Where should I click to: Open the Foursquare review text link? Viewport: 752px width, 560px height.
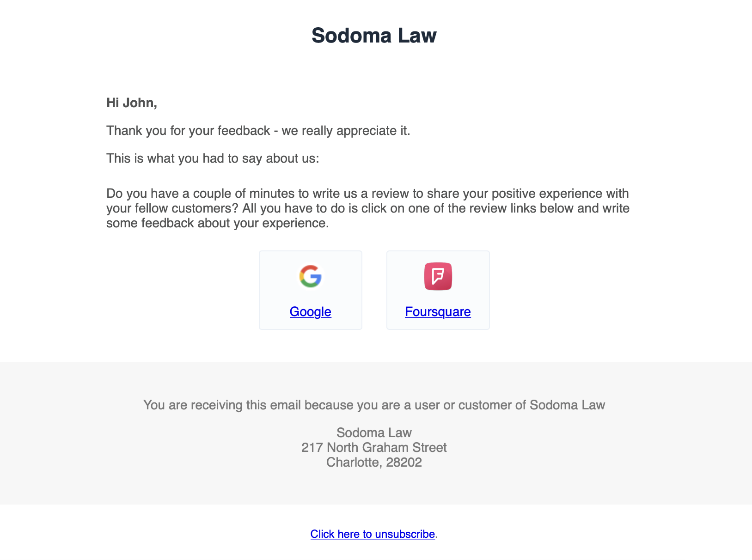coord(438,312)
